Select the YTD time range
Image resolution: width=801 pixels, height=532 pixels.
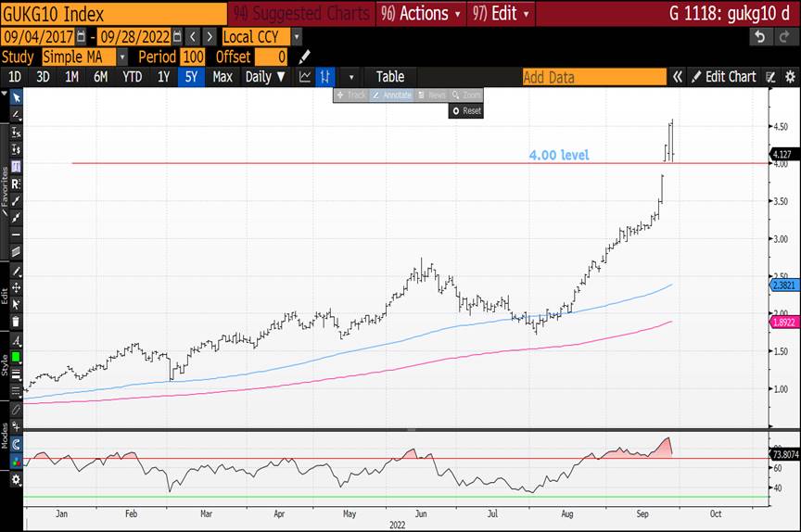coord(132,77)
